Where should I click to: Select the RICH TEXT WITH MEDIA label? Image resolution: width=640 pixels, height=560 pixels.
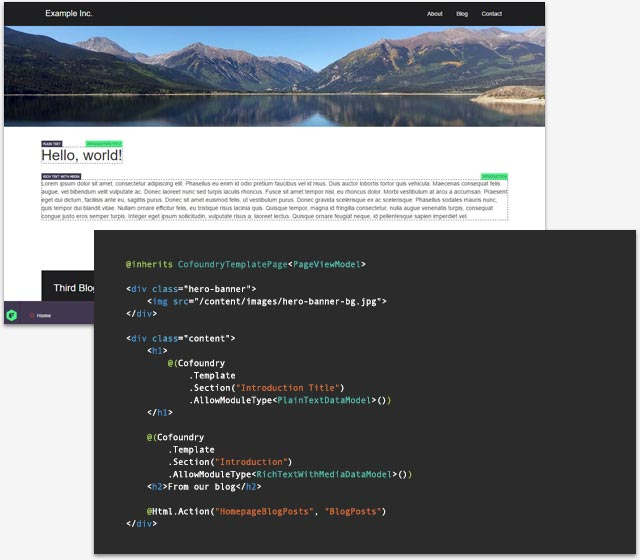61,176
